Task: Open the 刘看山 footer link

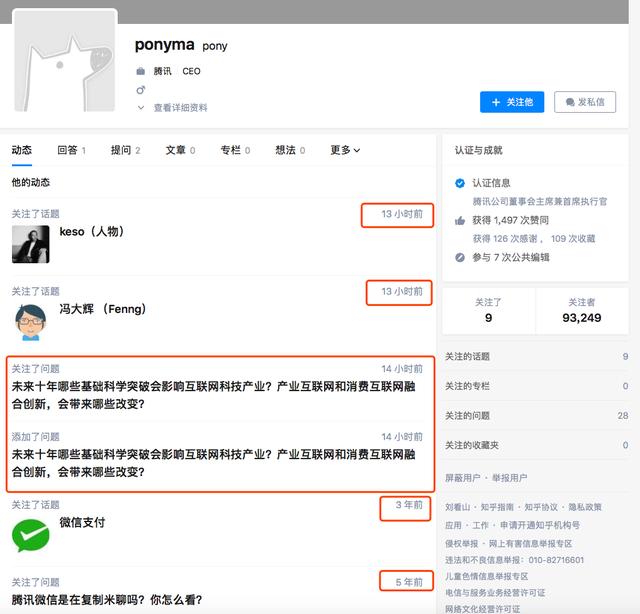Action: point(457,507)
